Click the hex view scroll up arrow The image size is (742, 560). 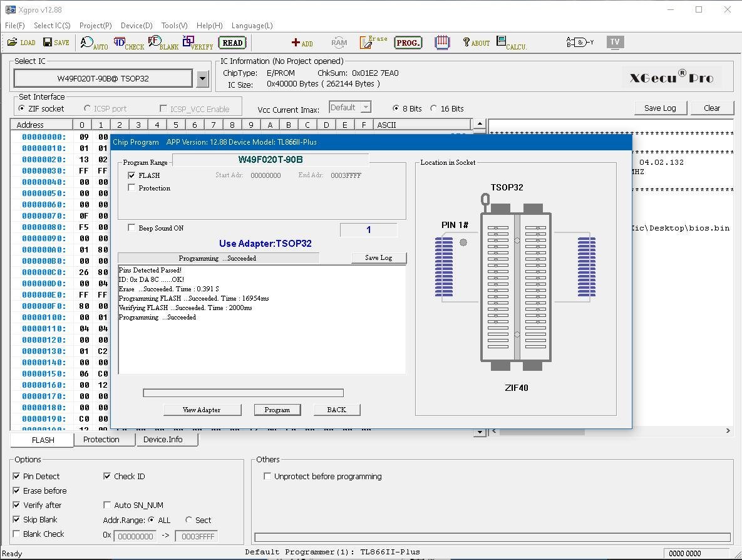(480, 124)
